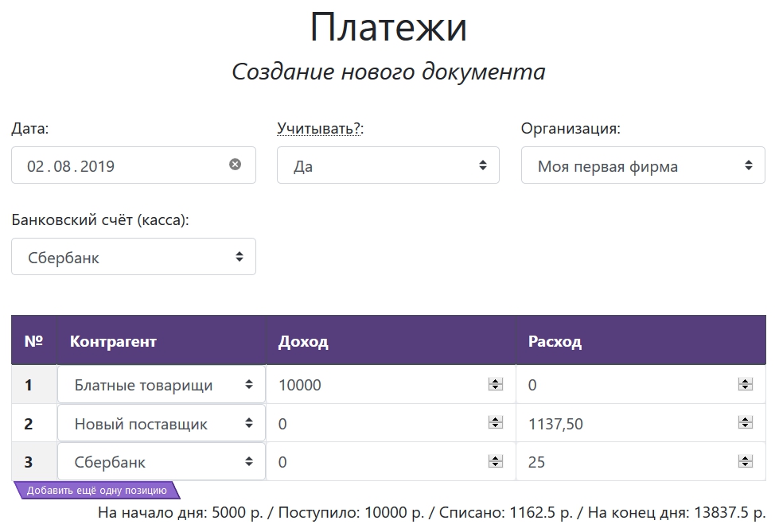Clear the date field with the X icon
The height and width of the screenshot is (532, 775).
point(235,165)
